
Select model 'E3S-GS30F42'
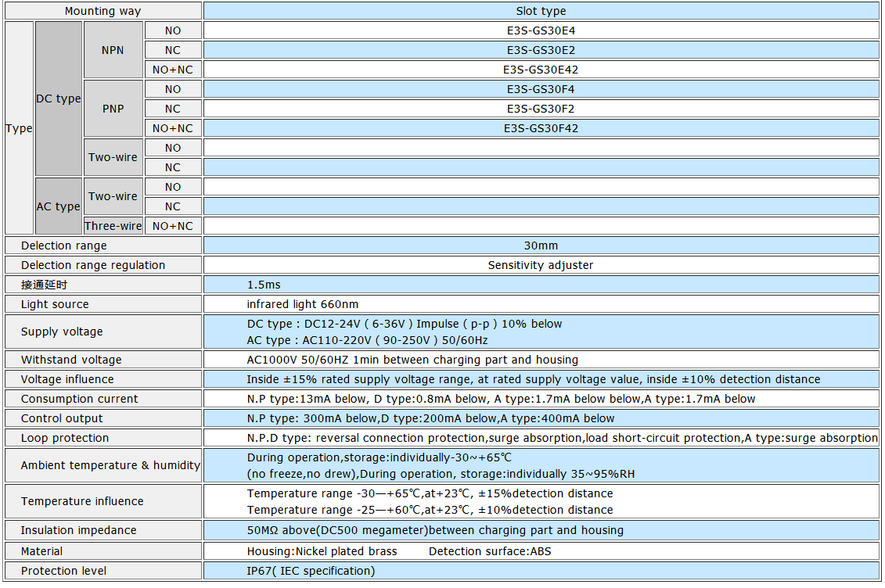pos(541,128)
